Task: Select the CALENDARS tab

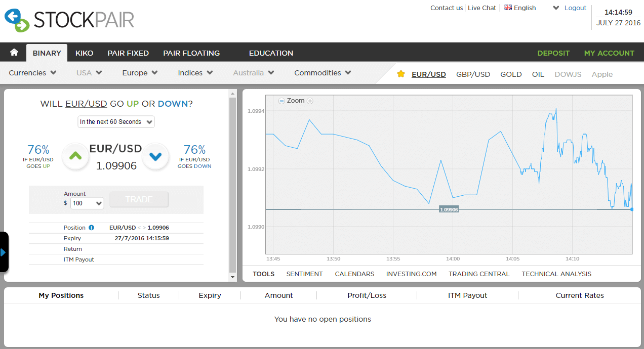Action: tap(354, 274)
